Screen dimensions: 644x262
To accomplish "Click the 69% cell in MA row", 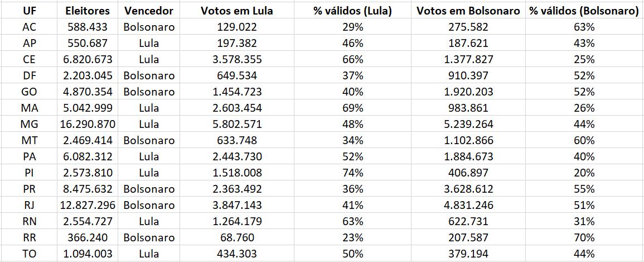I will (x=352, y=108).
